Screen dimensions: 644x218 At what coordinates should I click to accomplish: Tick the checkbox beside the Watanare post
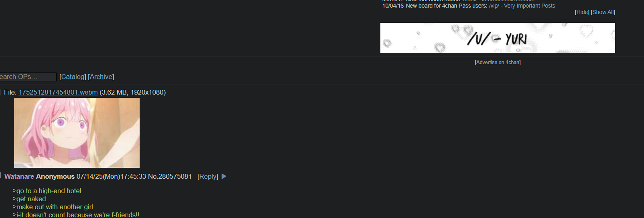click(1, 176)
